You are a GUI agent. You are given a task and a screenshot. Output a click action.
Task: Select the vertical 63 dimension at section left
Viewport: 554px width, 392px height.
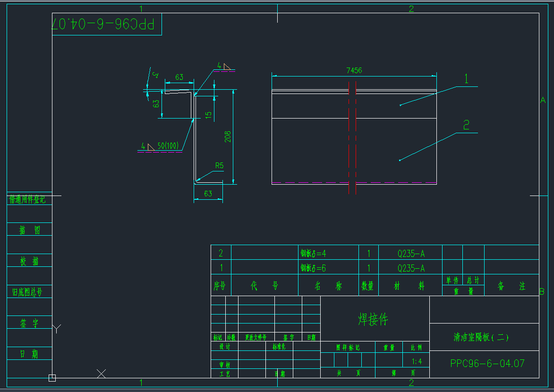[156, 103]
